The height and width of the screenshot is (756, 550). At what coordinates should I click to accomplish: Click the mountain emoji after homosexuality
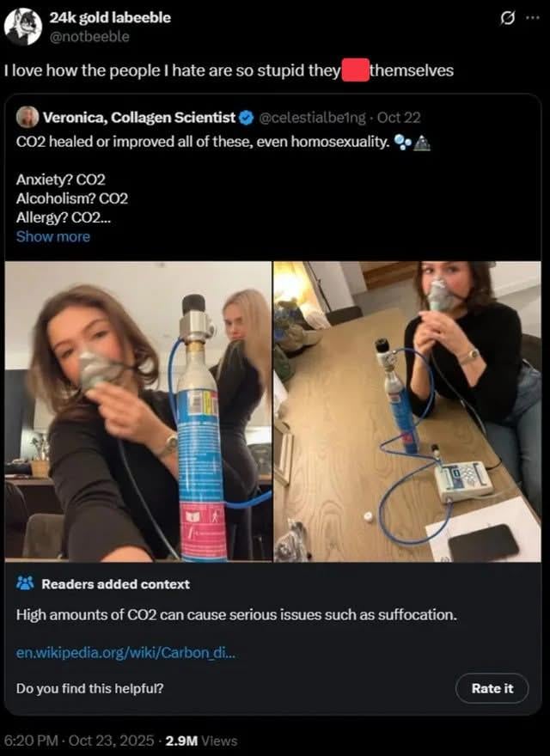click(x=421, y=141)
